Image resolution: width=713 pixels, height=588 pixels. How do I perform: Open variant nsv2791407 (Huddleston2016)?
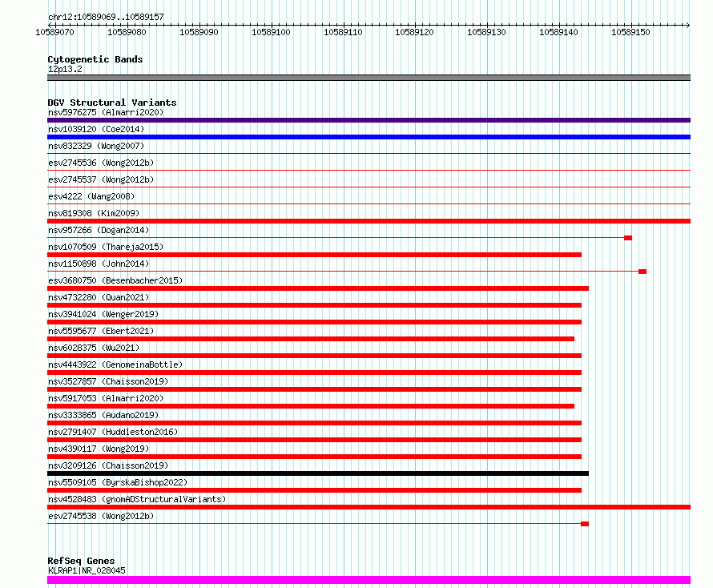click(113, 432)
